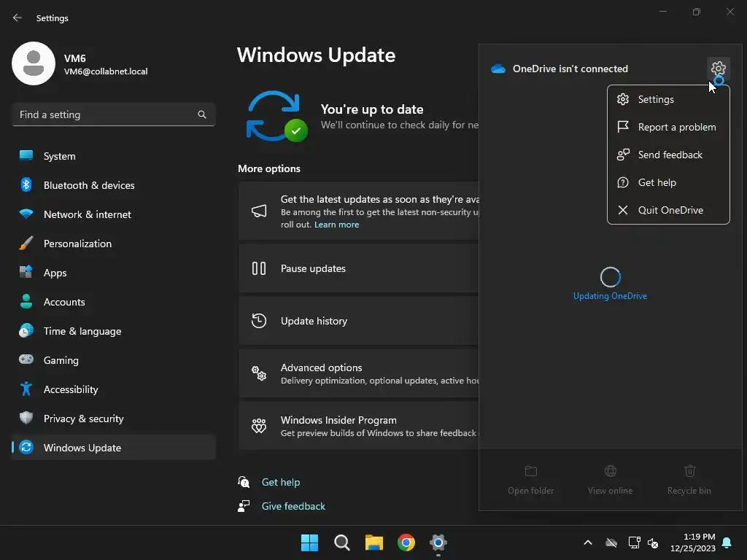Select Send feedback in OneDrive menu
The image size is (747, 560).
[x=668, y=155]
